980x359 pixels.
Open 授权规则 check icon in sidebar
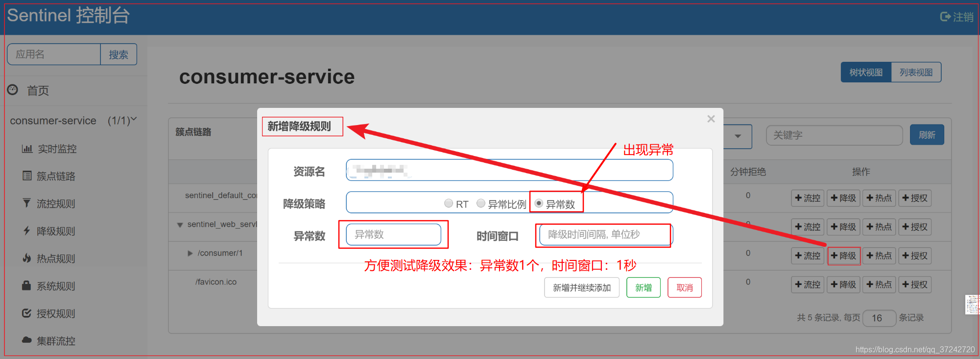coord(26,313)
